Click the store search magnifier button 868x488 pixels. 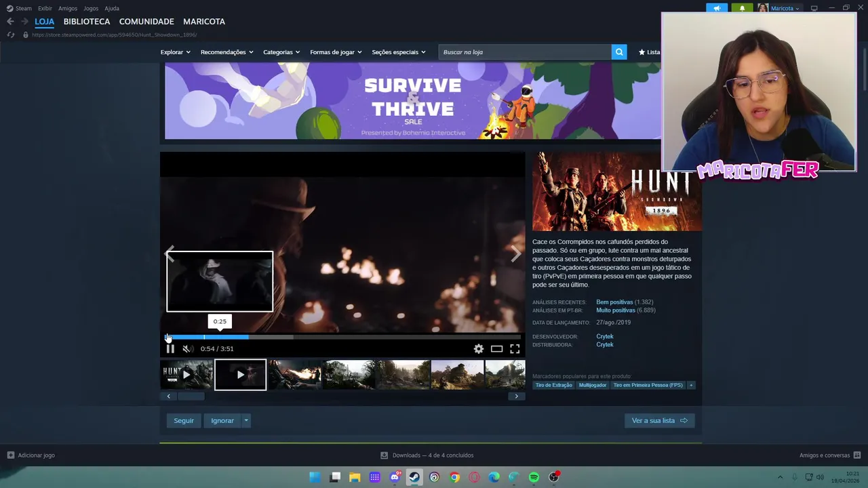619,52
